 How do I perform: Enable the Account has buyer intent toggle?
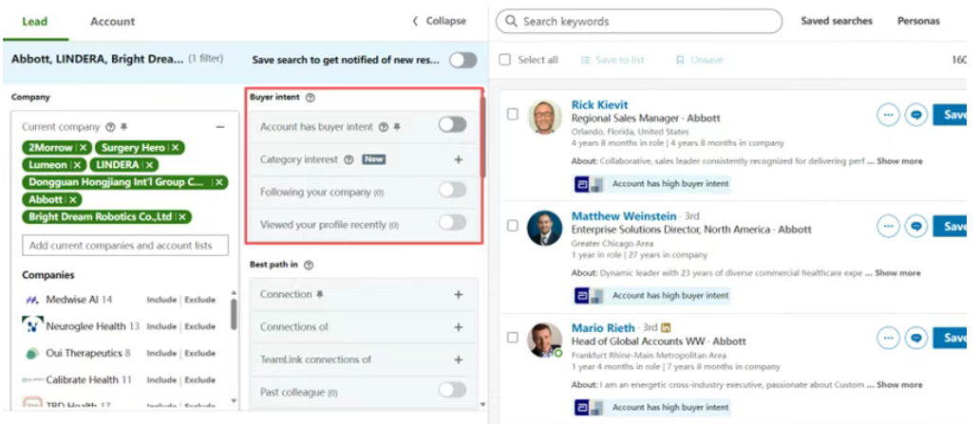452,124
